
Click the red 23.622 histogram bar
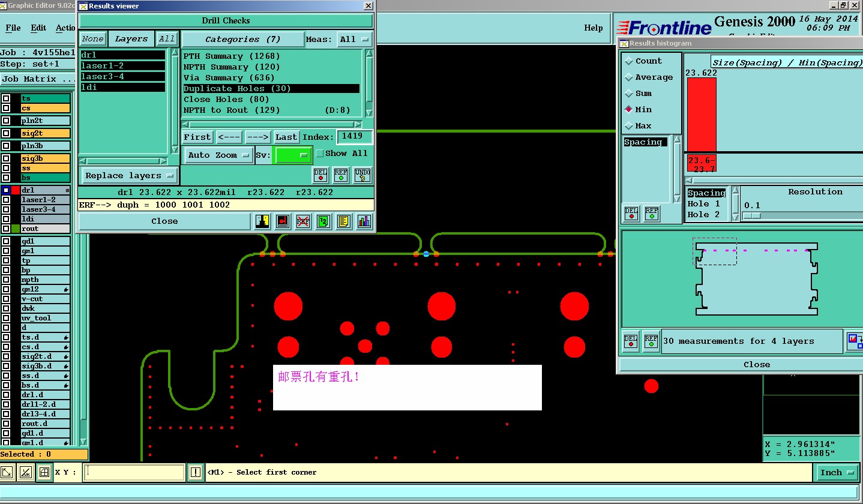[x=702, y=115]
